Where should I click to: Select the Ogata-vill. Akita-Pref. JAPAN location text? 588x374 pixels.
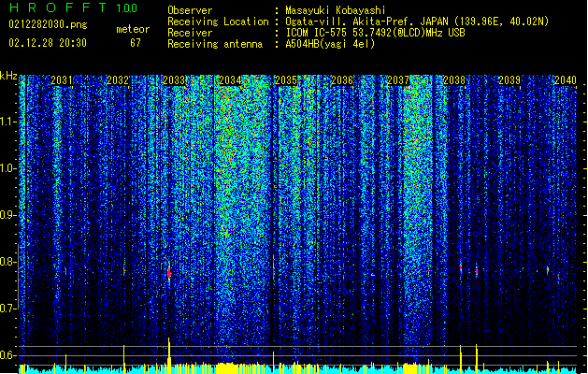(x=417, y=22)
